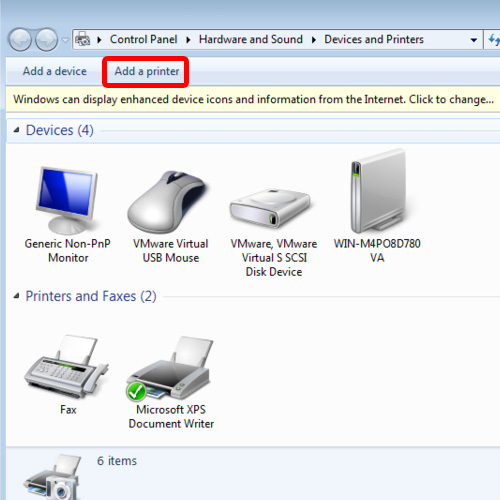
Task: Click Hardware and Sound in the breadcrumb
Action: coord(251,39)
